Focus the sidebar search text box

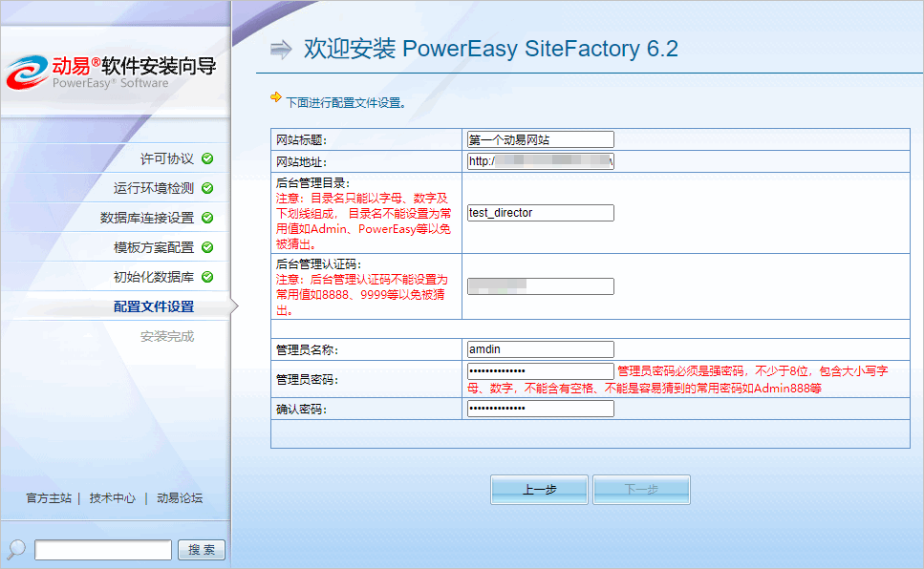(103, 550)
